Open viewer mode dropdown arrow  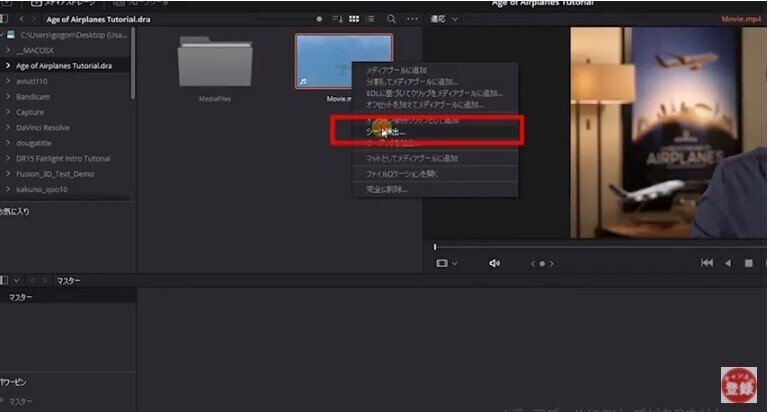454,263
